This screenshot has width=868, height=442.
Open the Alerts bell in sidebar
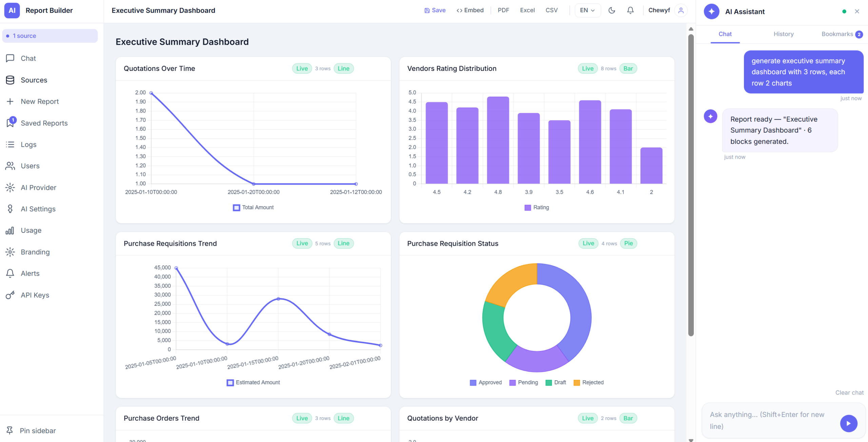pyautogui.click(x=10, y=273)
